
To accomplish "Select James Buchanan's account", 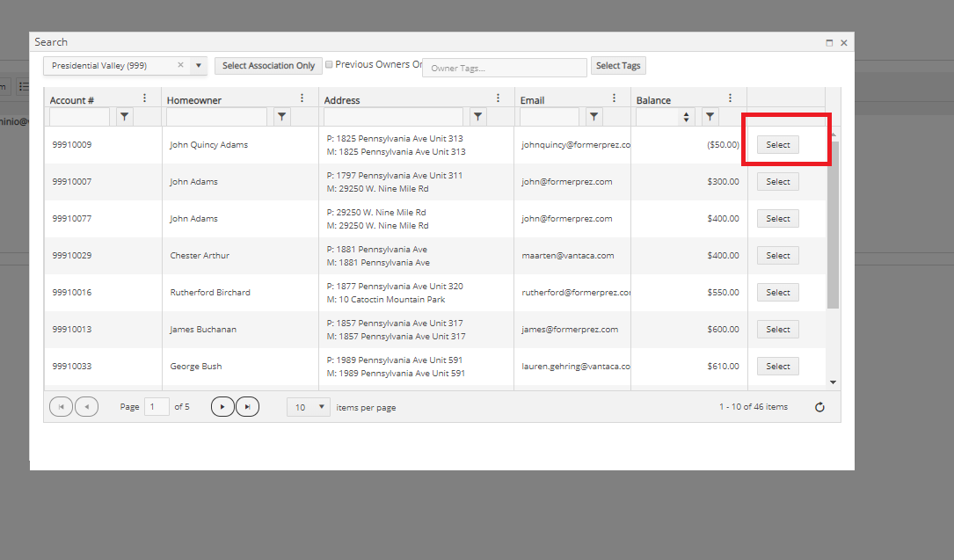I will (x=777, y=329).
